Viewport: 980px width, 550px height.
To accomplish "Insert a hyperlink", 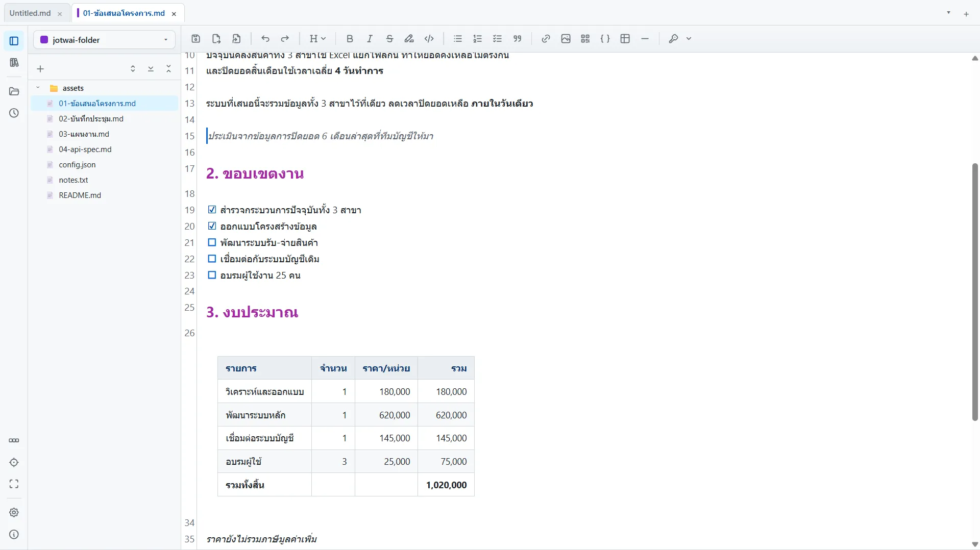I will 546,39.
